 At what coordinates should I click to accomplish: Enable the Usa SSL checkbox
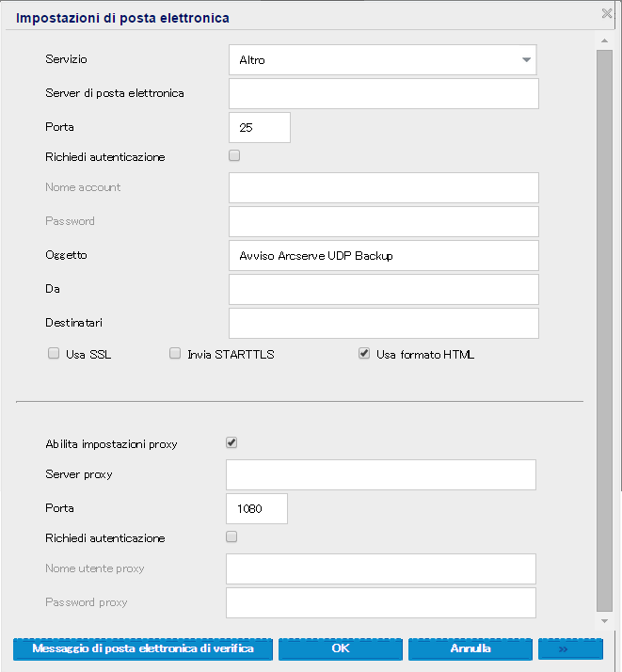(x=54, y=355)
